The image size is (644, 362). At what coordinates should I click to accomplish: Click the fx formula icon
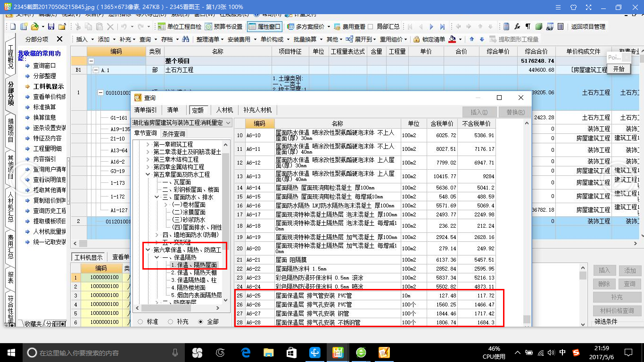517,27
